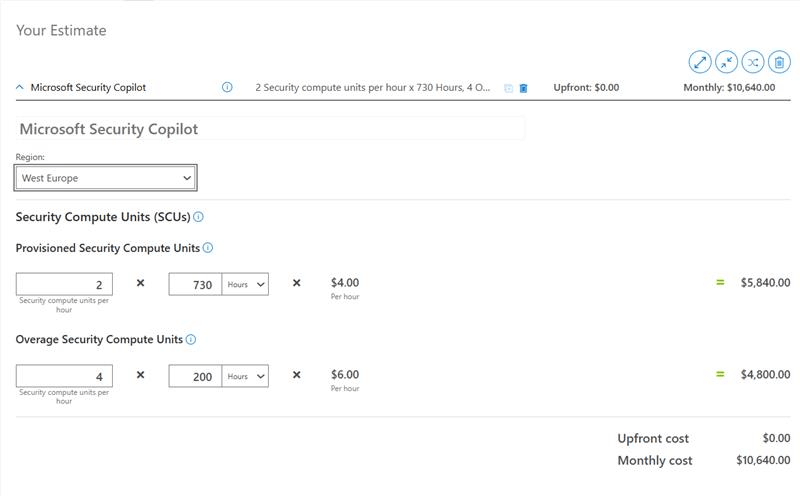Image resolution: width=800 pixels, height=496 pixels.
Task: Delete the Microsoft Security Copilot row
Action: [x=523, y=88]
